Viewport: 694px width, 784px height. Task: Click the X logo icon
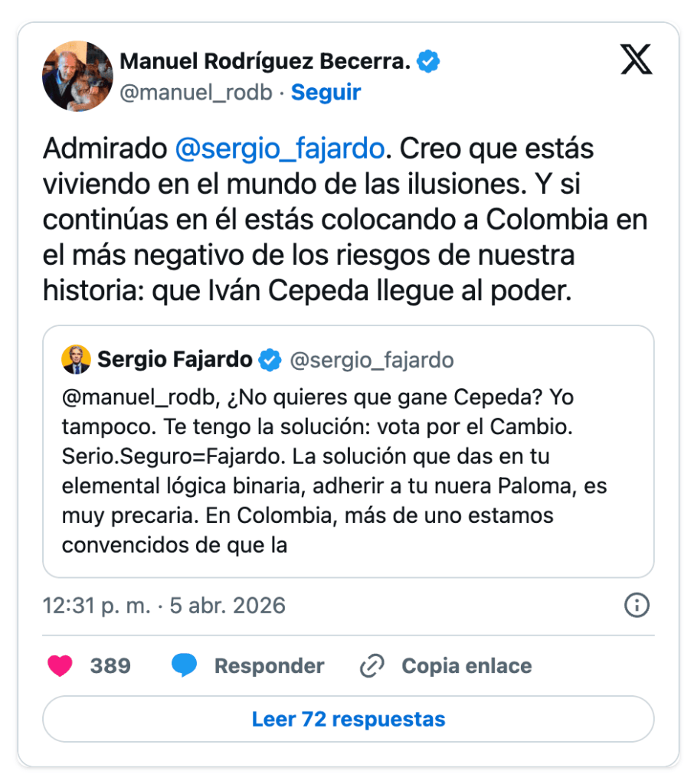pos(636,60)
